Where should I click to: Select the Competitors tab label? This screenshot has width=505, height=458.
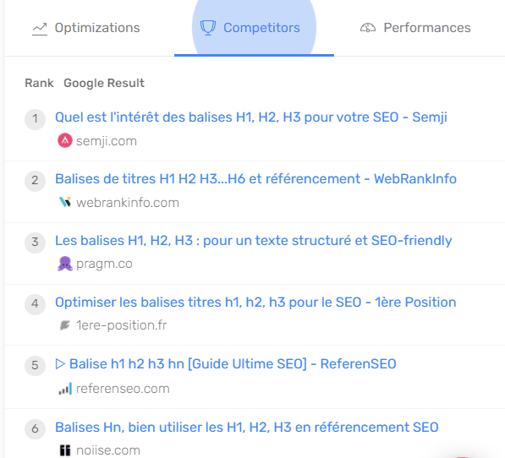pyautogui.click(x=262, y=28)
